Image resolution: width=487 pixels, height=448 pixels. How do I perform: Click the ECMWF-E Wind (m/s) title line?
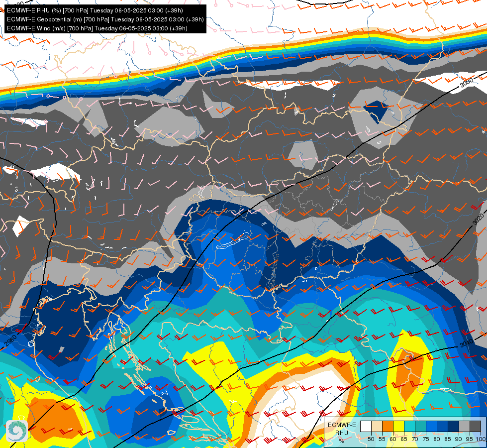(97, 28)
